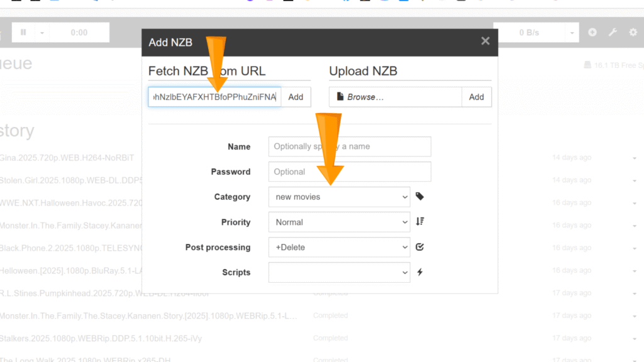The width and height of the screenshot is (644, 362).
Task: Click Add next to the URL field
Action: point(296,97)
